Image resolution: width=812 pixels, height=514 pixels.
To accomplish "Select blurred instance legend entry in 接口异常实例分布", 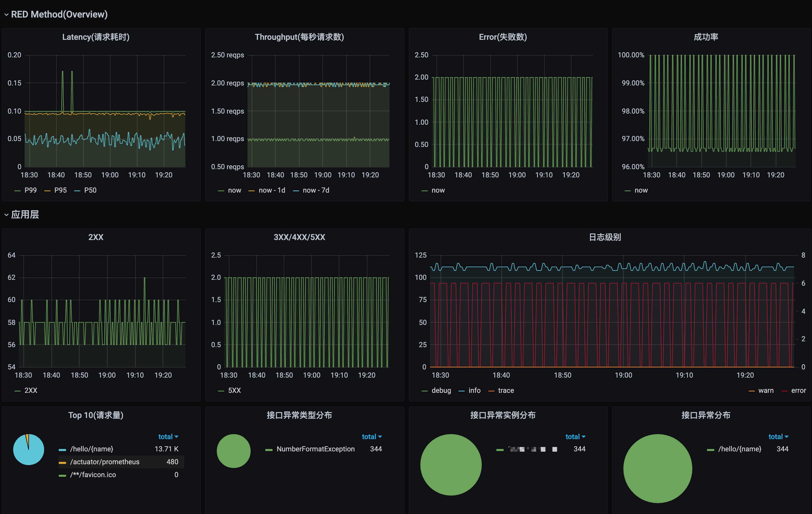I will click(x=533, y=449).
